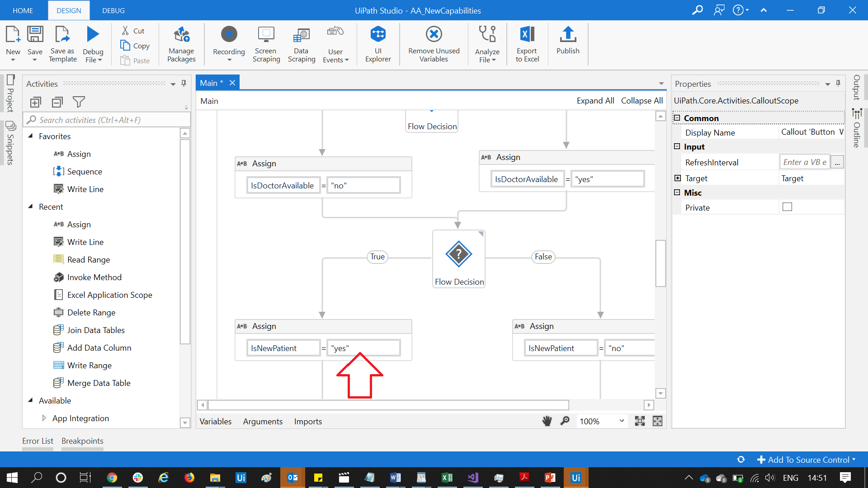868x488 pixels.
Task: Click Collapse All in designer
Action: tap(642, 101)
